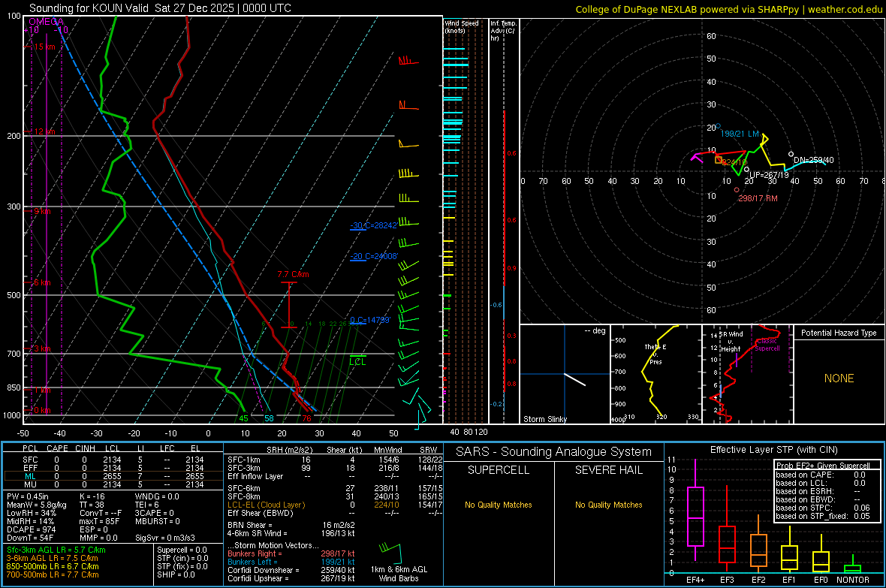The image size is (886, 588).
Task: Click the SFC-1km shear row
Action: [335, 460]
